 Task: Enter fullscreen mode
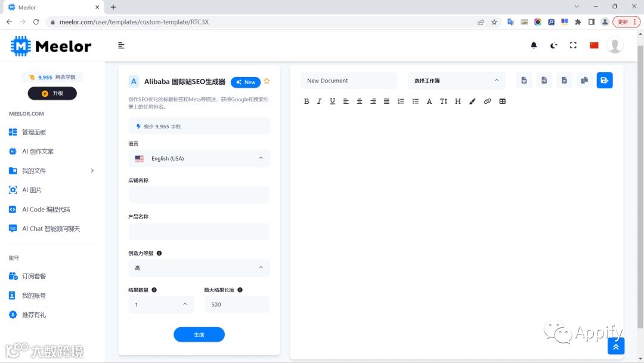(573, 45)
